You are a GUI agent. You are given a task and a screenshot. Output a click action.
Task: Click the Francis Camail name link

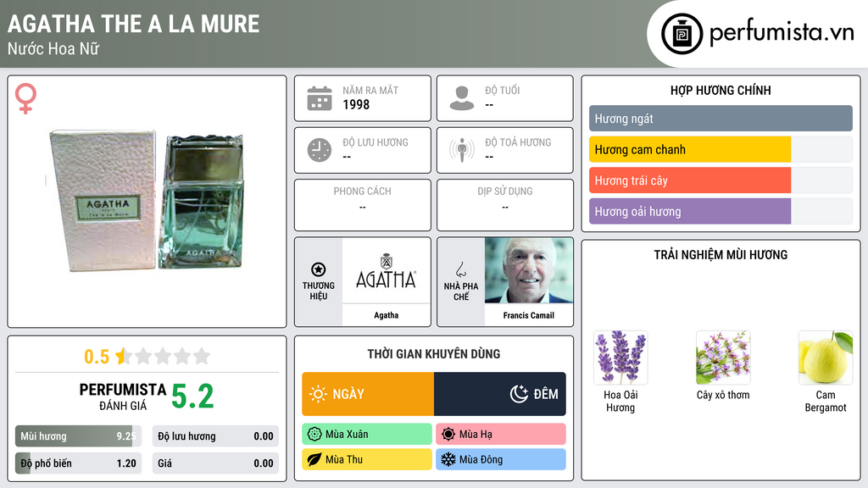529,315
